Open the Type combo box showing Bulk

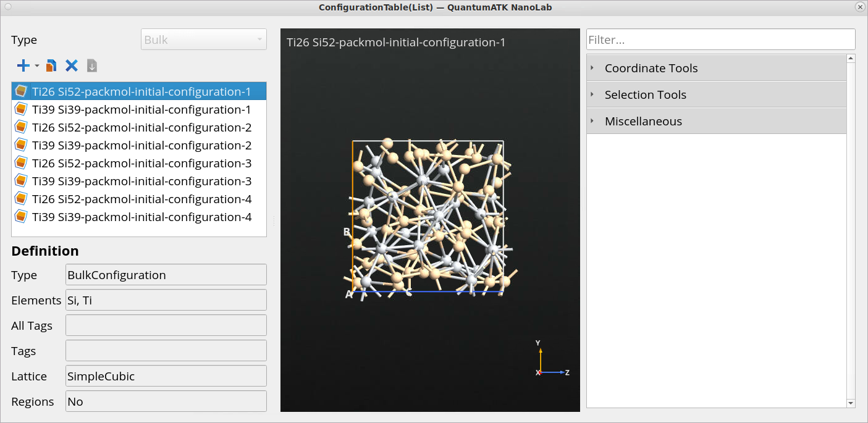[x=204, y=40]
